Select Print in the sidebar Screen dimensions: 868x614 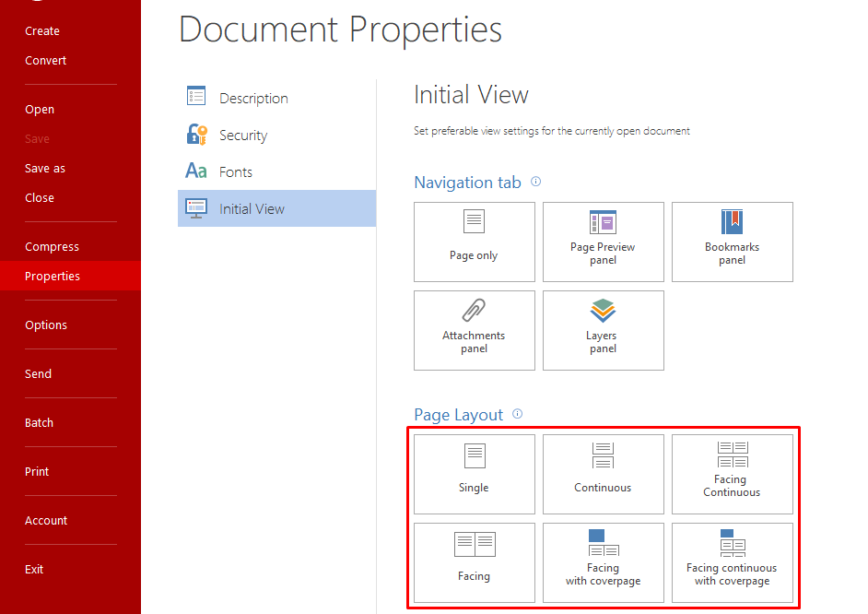pos(37,471)
